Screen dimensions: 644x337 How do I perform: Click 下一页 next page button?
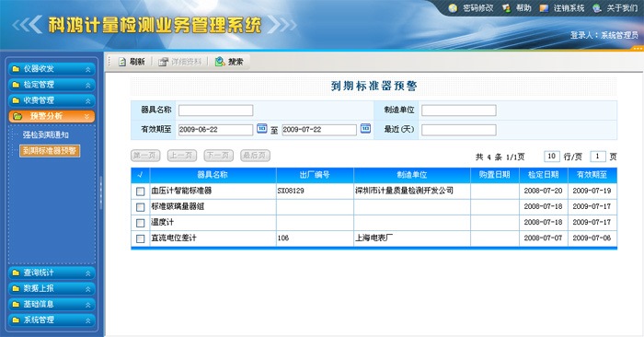click(x=219, y=156)
